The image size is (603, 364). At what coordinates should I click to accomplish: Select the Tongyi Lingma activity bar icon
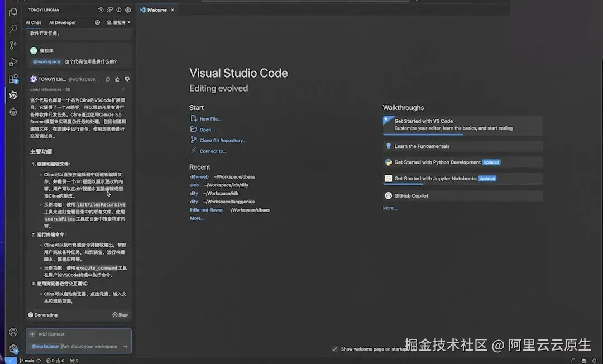click(13, 95)
